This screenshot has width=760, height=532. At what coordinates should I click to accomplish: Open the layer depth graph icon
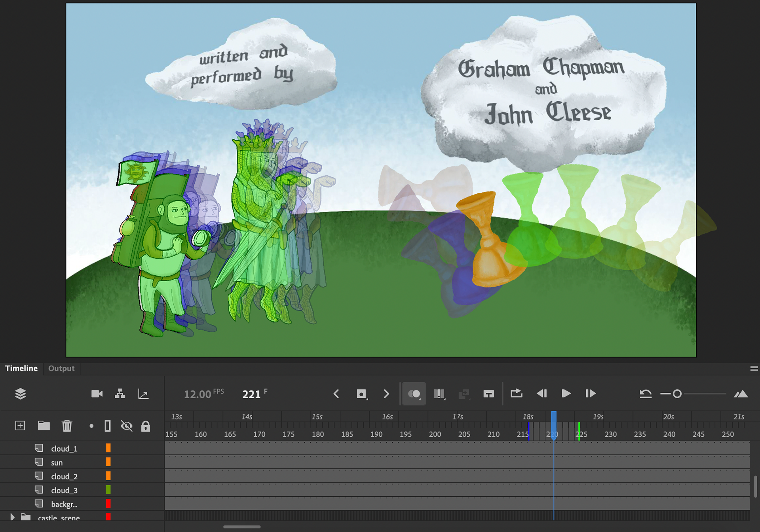[143, 394]
